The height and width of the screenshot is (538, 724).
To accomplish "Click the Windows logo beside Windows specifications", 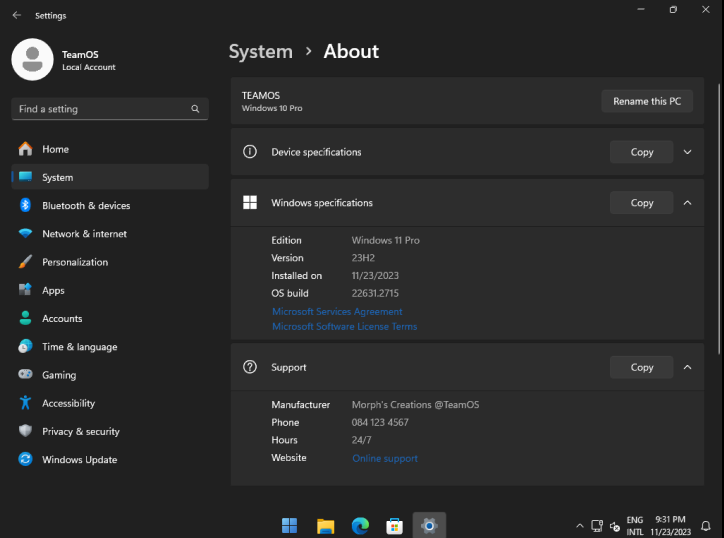I will click(250, 202).
